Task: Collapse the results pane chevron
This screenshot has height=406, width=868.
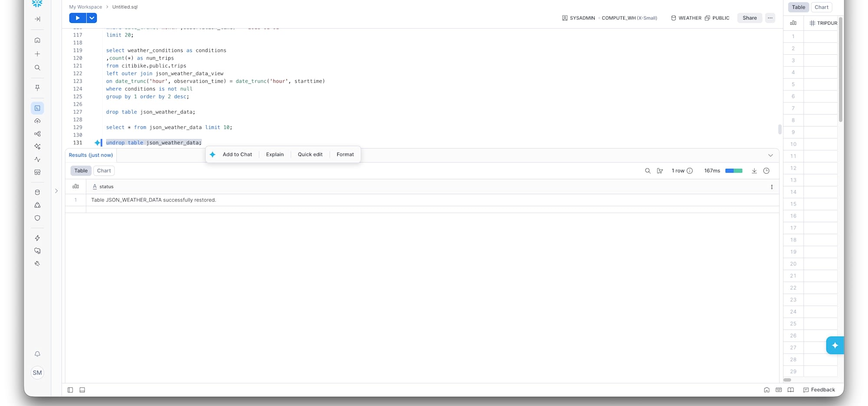Action: (x=770, y=155)
